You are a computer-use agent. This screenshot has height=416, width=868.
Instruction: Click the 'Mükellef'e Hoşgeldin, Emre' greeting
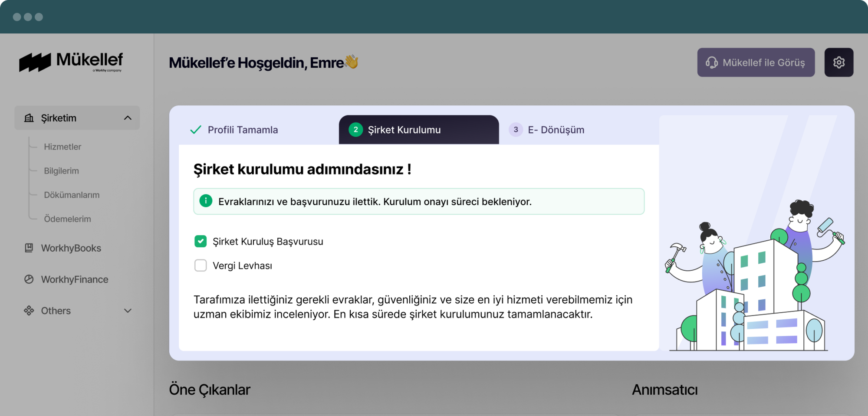256,63
